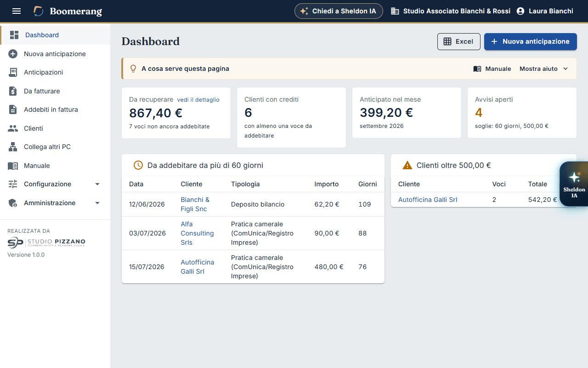Open the Clienti page from sidebar
This screenshot has height=368, width=588.
tap(55, 128)
